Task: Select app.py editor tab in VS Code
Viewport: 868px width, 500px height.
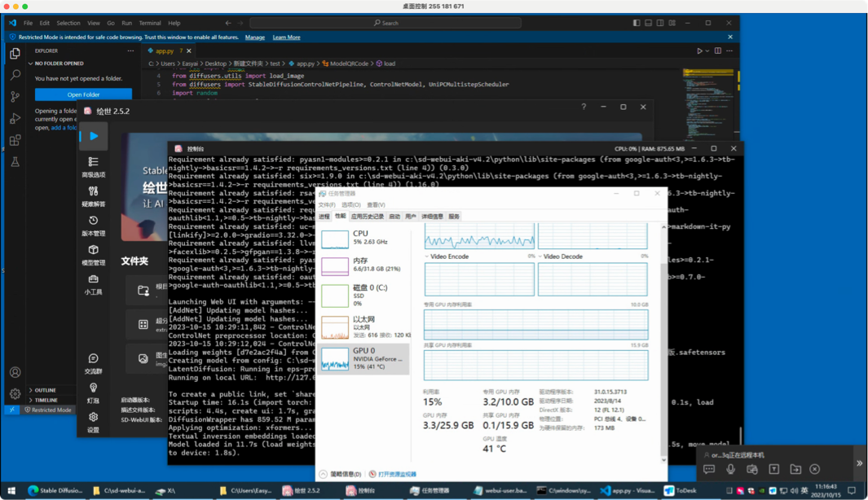Action: [x=168, y=50]
